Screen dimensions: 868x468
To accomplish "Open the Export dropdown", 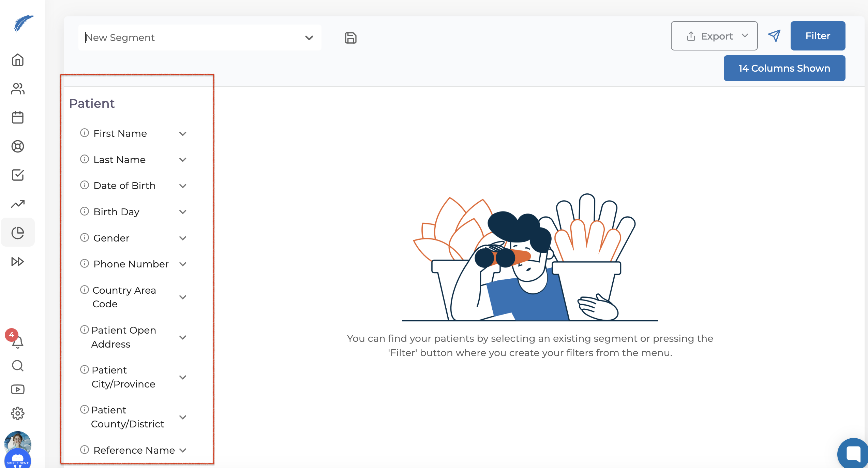I will [x=714, y=36].
